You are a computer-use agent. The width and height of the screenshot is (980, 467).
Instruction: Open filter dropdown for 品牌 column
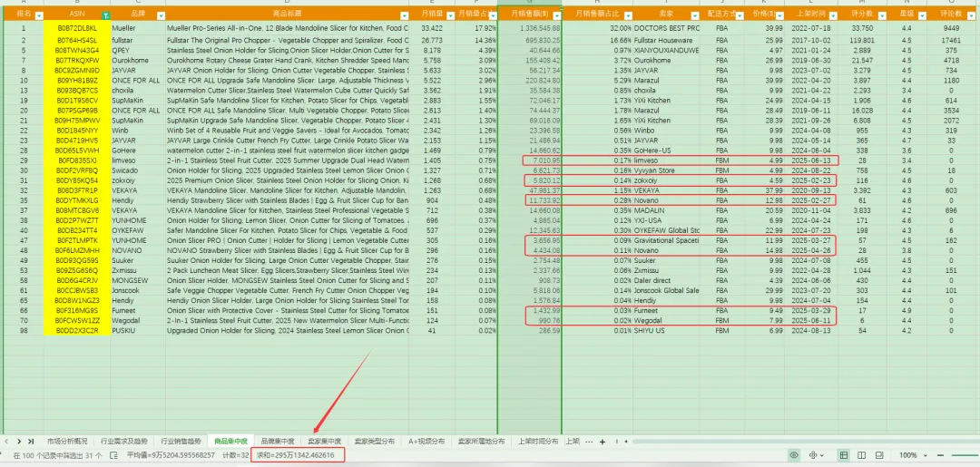[x=161, y=15]
